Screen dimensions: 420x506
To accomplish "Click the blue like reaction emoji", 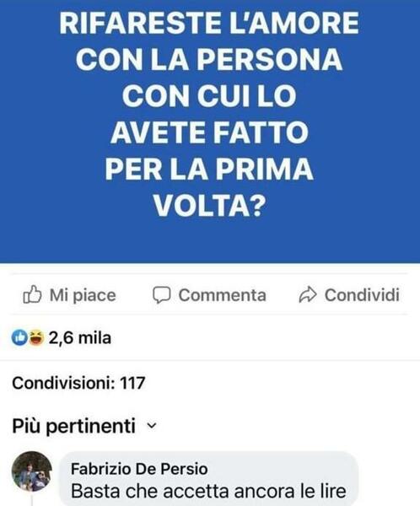I will [x=19, y=338].
